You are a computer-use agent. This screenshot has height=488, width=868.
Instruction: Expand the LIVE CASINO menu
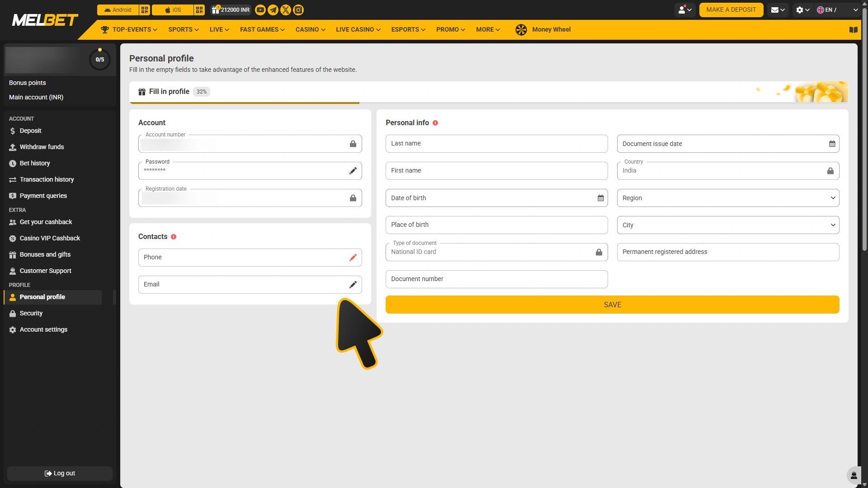(358, 30)
